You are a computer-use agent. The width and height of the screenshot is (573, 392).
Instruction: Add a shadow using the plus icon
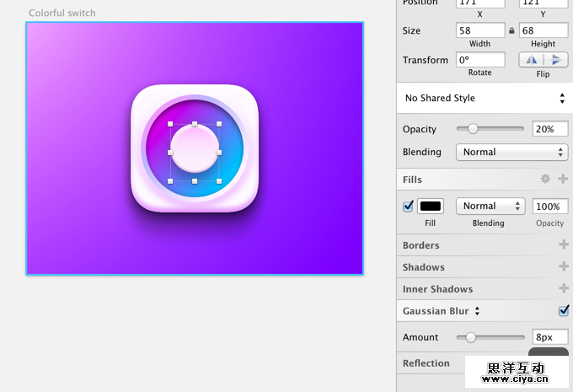(x=563, y=267)
